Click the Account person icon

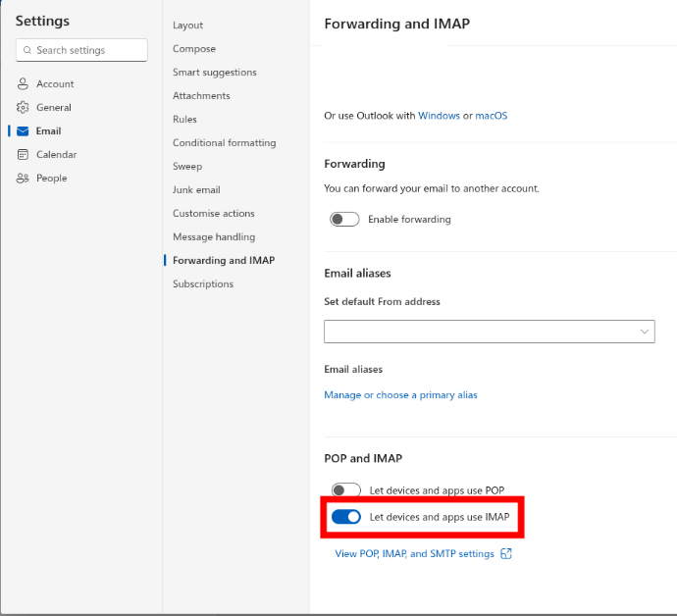(23, 83)
